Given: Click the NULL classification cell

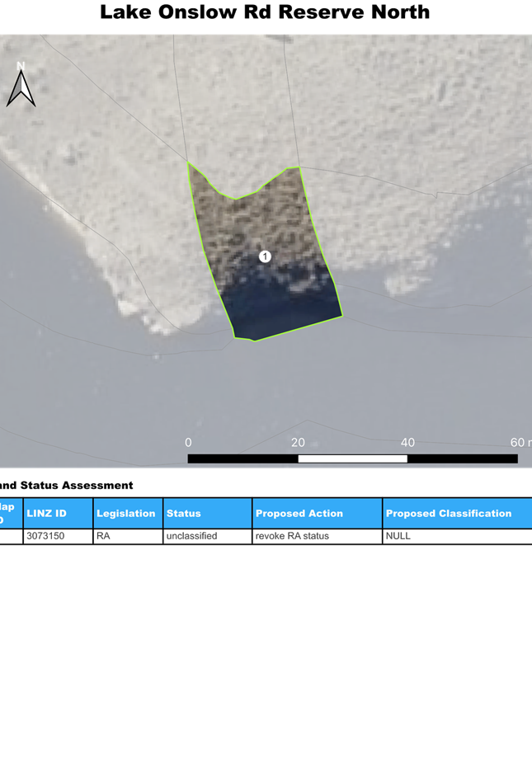Looking at the screenshot, I should point(399,536).
